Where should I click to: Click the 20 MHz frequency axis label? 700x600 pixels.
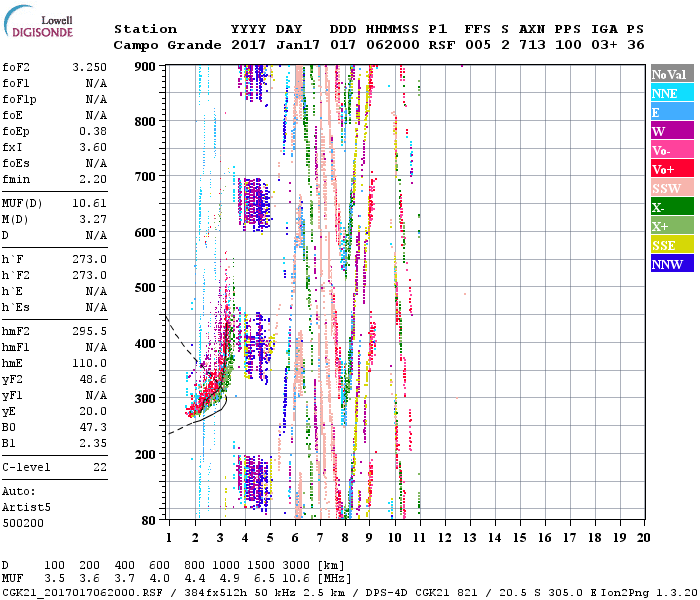[x=642, y=537]
